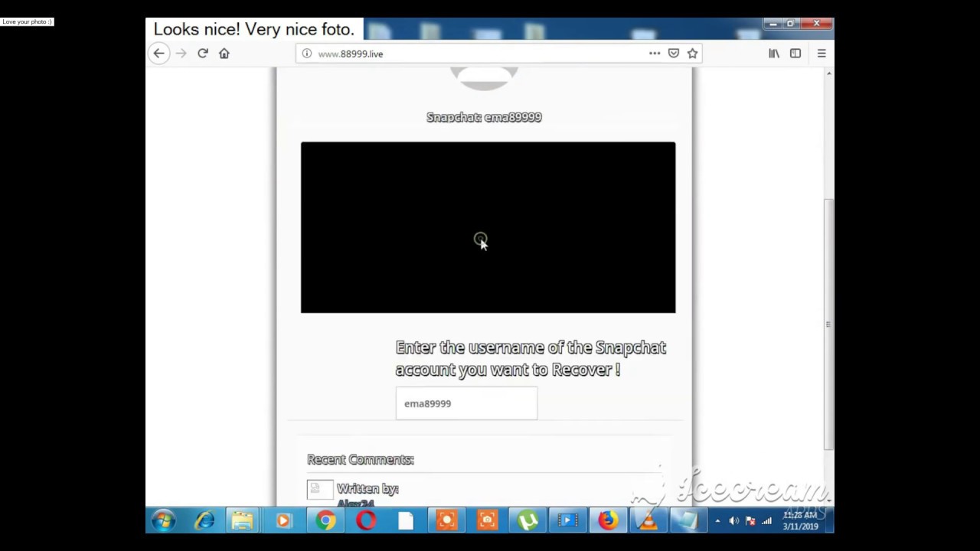Open the Firefox hamburger menu
Screen dimensions: 980x551
pyautogui.click(x=822, y=54)
